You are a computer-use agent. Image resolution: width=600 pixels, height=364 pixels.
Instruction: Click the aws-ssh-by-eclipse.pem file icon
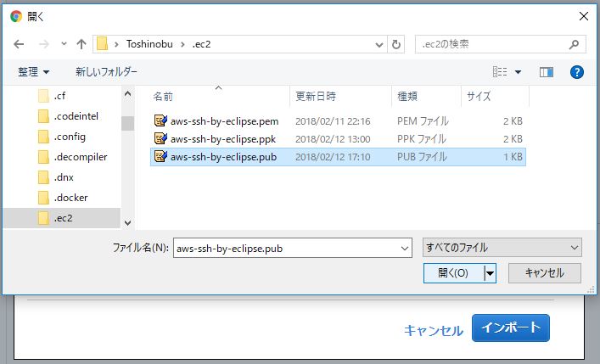click(x=160, y=120)
